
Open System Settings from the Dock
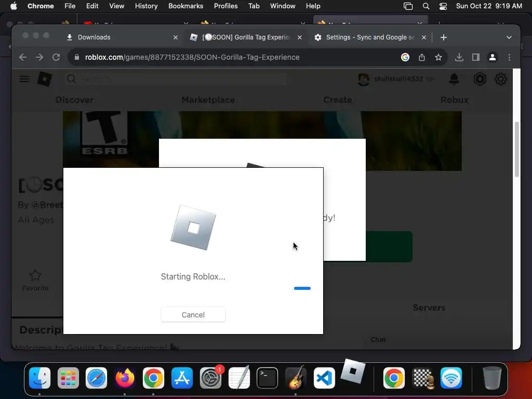click(210, 378)
